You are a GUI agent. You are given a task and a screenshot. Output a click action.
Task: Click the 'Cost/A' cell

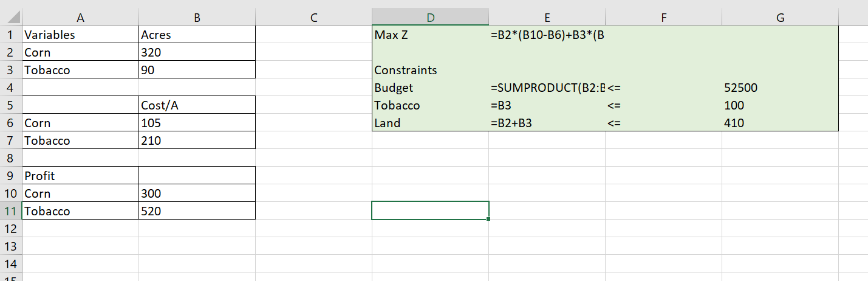(x=197, y=105)
